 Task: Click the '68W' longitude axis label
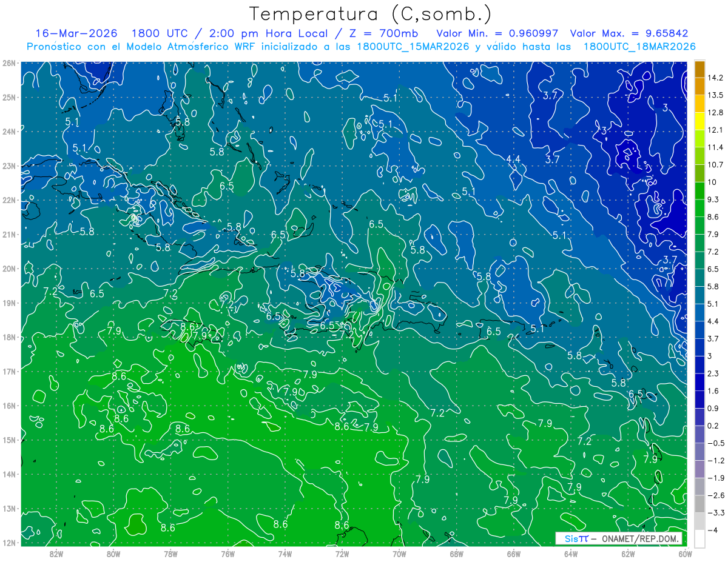pyautogui.click(x=456, y=554)
